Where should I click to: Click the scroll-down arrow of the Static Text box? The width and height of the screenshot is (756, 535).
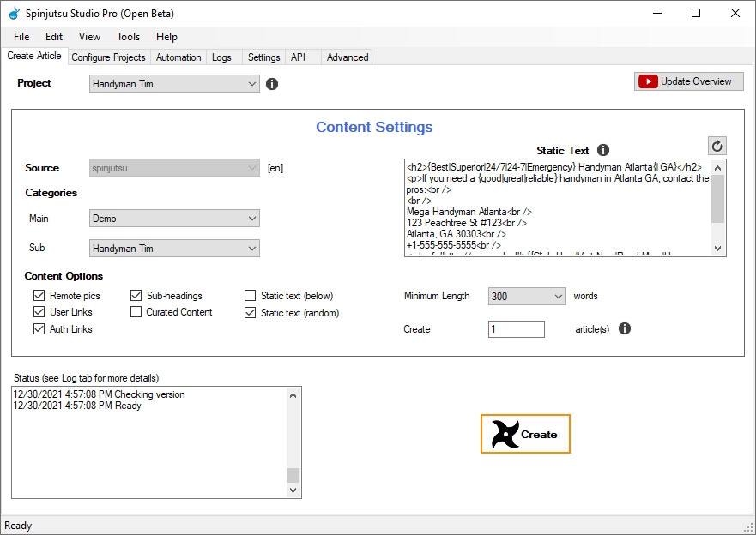pyautogui.click(x=718, y=249)
